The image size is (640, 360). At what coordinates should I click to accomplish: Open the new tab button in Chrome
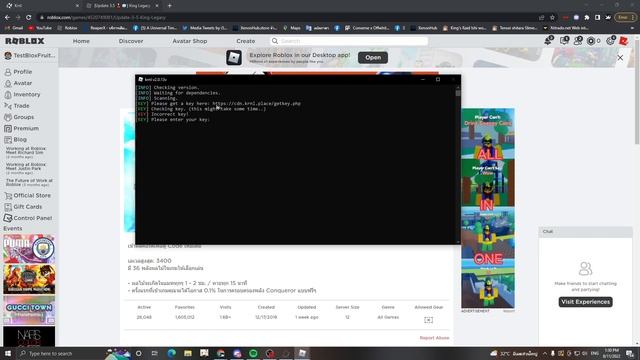[x=169, y=6]
